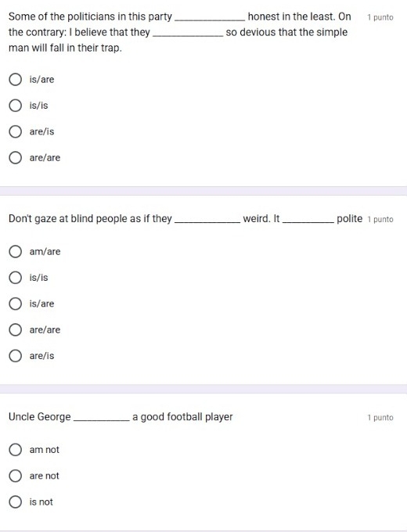Viewport: 407px width, 532px height.
Task: Click the 'am/are' option label text
Action: pyautogui.click(x=45, y=252)
